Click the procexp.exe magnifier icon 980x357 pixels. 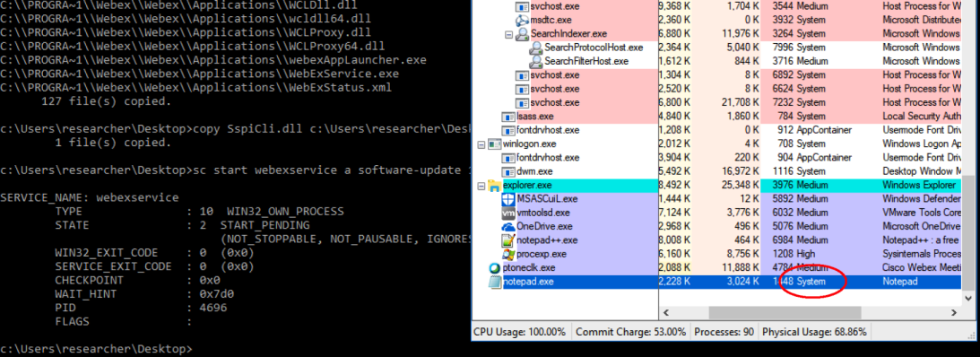(x=508, y=254)
